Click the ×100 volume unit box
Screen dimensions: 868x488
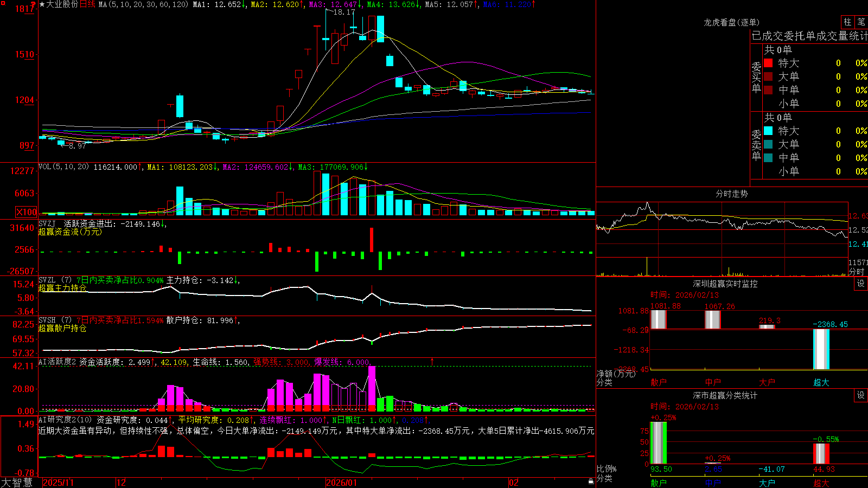26,213
